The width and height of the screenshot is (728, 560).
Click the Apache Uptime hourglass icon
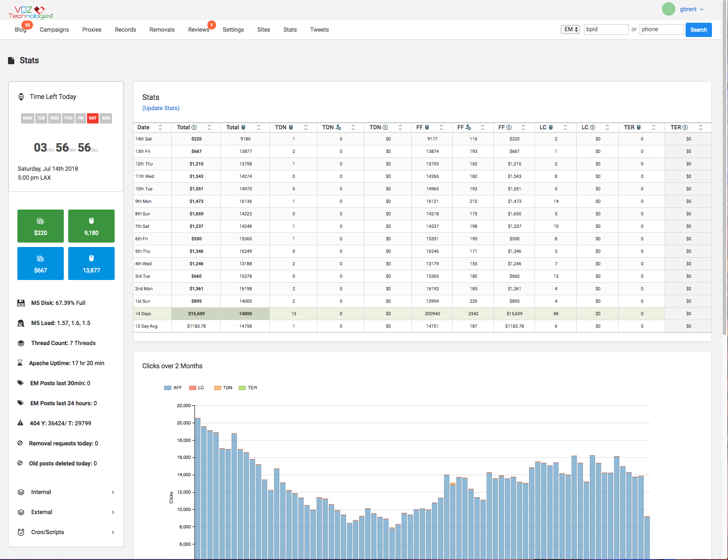click(x=20, y=363)
